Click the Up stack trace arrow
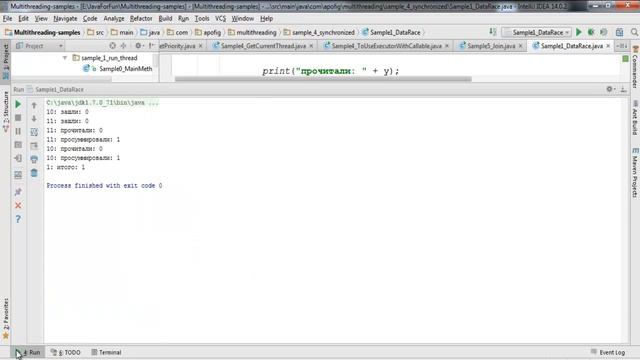 click(x=34, y=105)
